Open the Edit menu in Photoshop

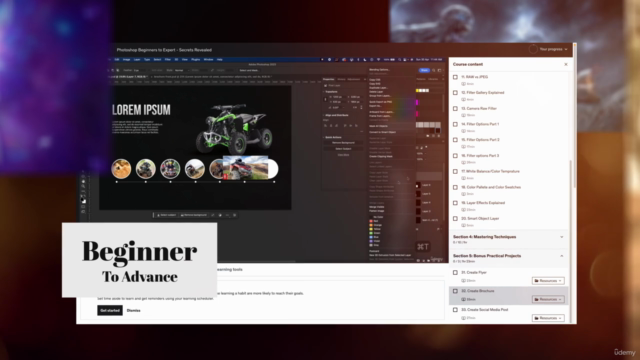coord(117,60)
